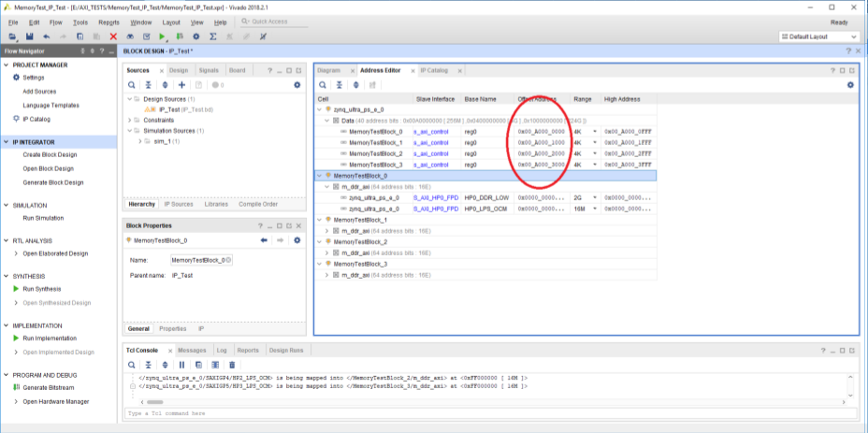Copy Tcl Console contents icon

pyautogui.click(x=198, y=365)
